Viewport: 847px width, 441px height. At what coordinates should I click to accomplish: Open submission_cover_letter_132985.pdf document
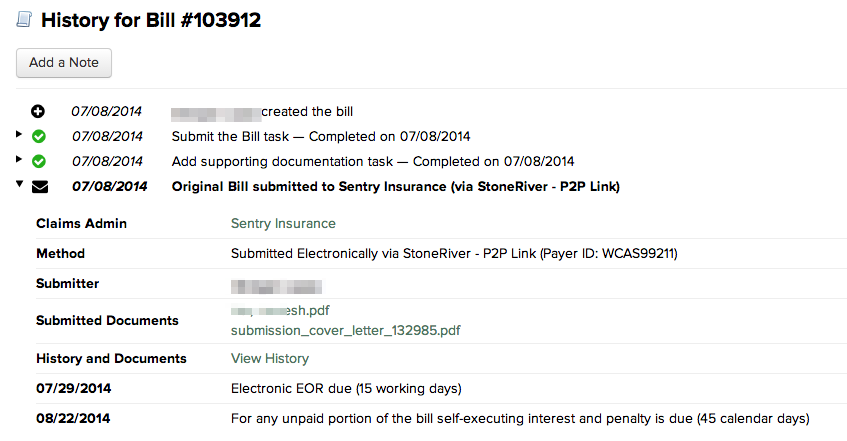click(346, 330)
